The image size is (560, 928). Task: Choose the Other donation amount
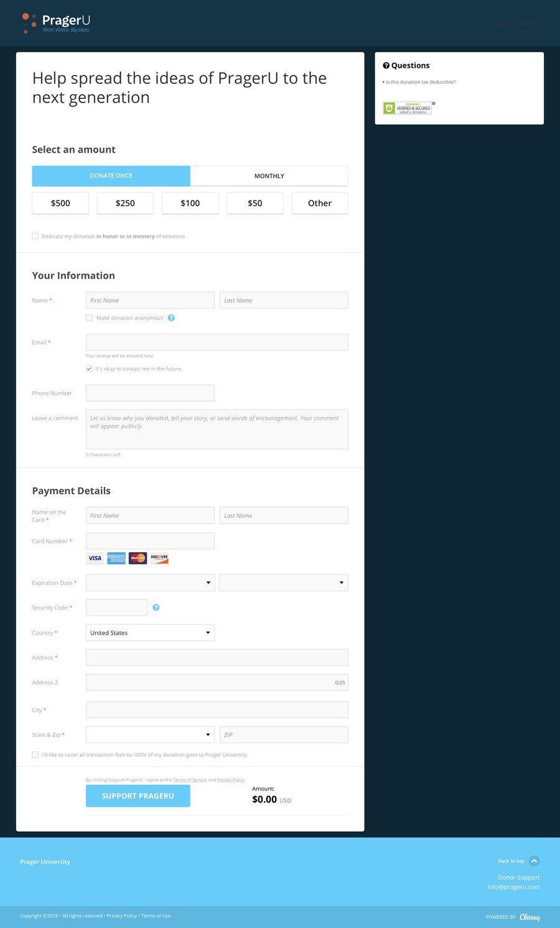[x=320, y=203]
